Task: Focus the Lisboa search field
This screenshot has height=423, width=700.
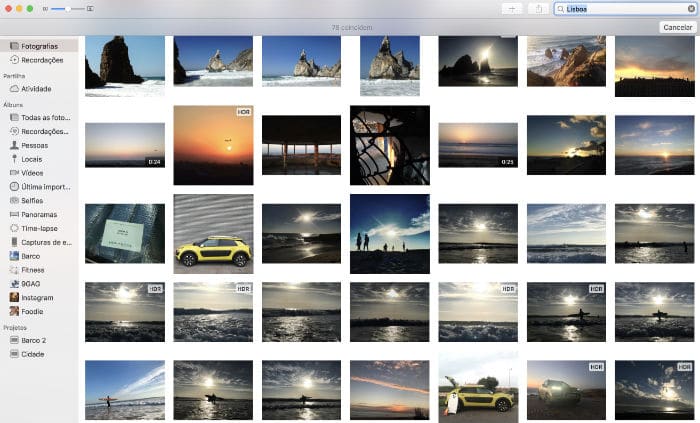Action: point(625,9)
